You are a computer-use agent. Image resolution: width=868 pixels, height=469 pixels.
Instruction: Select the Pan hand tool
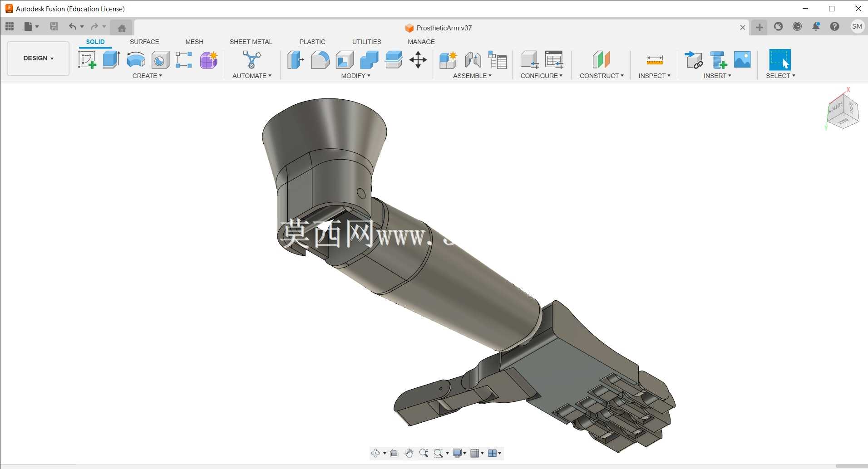[409, 453]
